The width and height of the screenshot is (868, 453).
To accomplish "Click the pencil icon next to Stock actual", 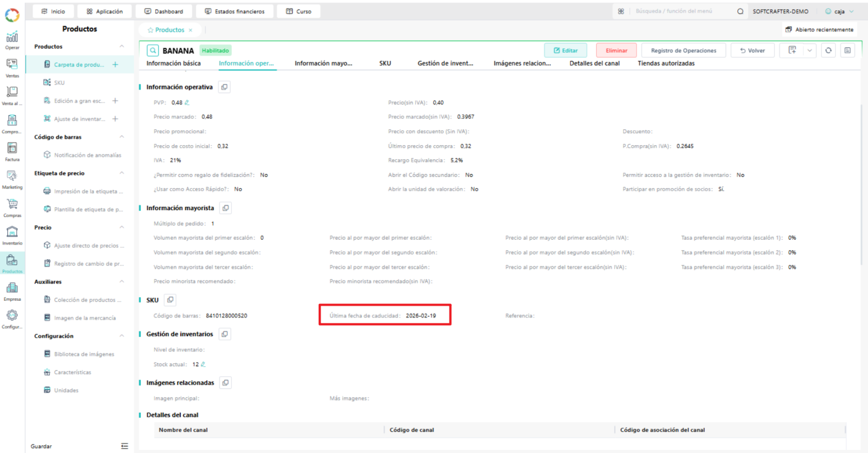I will click(203, 364).
